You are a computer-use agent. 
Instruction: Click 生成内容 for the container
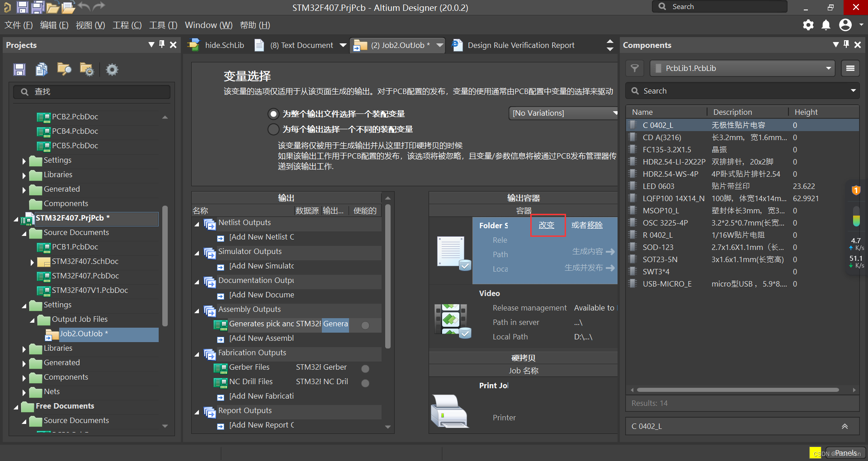593,251
